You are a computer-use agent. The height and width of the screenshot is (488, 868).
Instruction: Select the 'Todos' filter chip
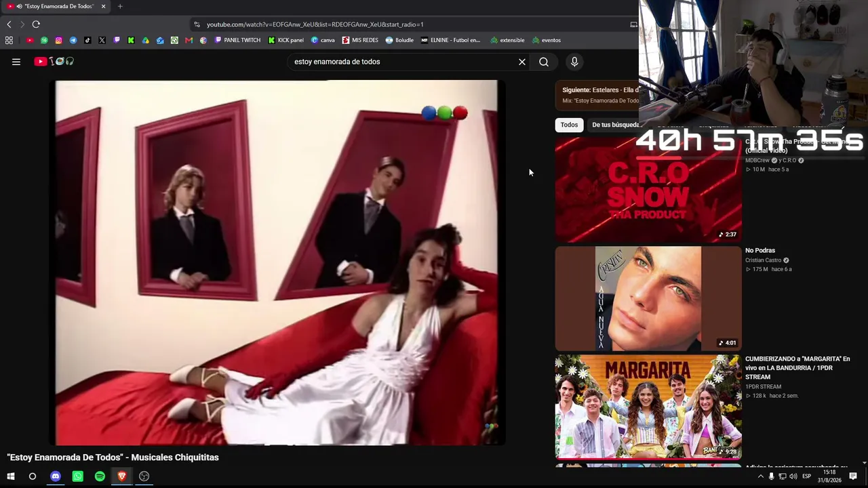[569, 125]
